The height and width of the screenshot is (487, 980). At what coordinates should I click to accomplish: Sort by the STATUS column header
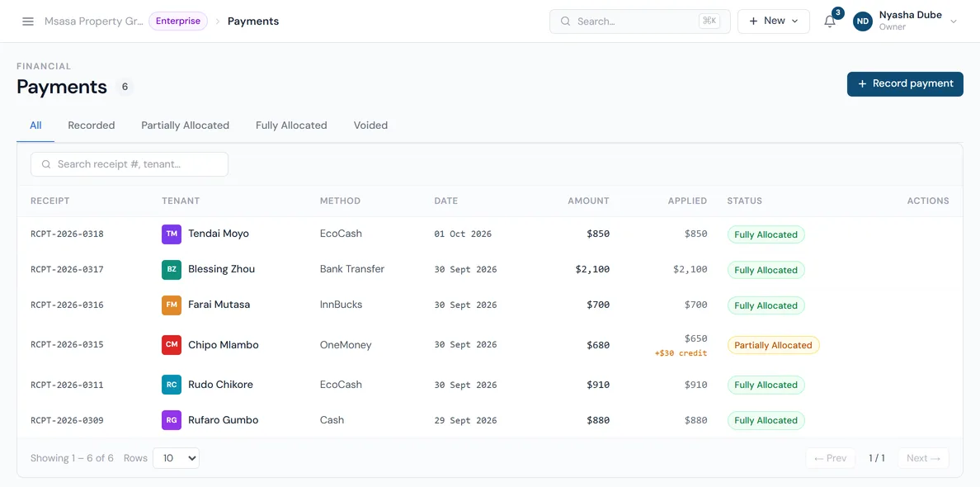[744, 201]
